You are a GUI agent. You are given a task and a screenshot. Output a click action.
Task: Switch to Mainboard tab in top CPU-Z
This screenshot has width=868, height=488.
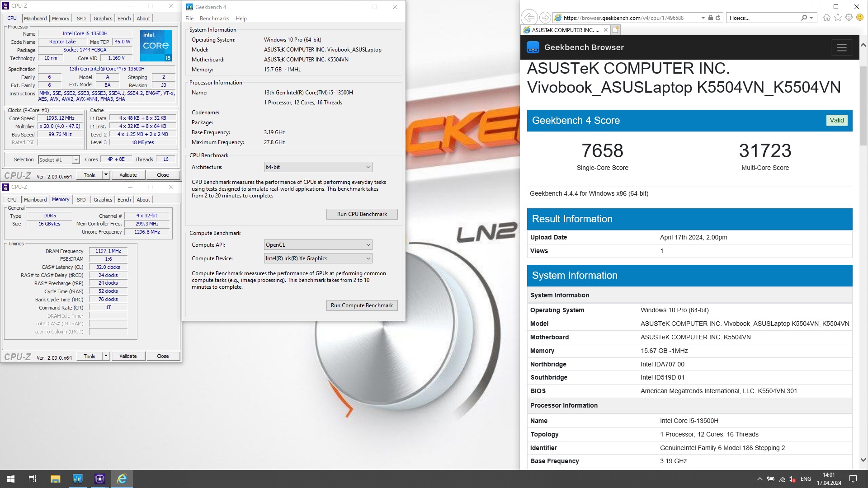pos(35,19)
